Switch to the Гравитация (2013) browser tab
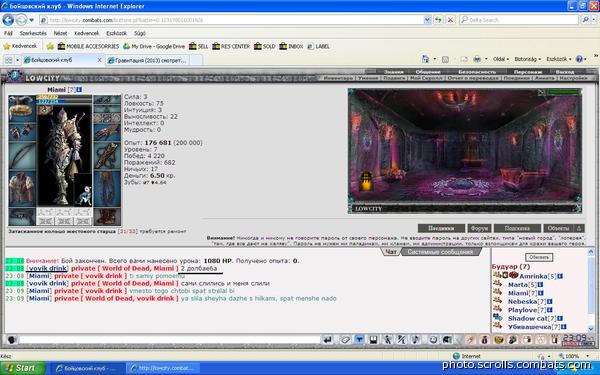This screenshot has width=600, height=375. coord(147,60)
